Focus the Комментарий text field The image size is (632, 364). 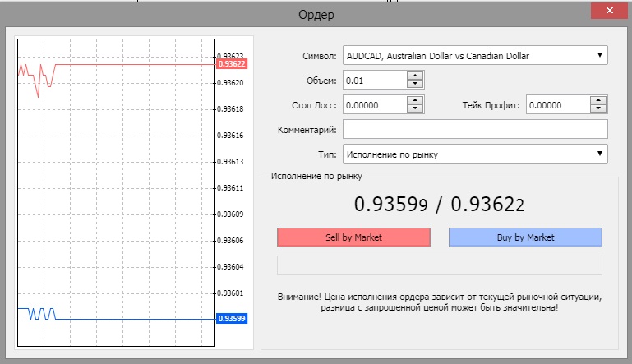pos(474,129)
